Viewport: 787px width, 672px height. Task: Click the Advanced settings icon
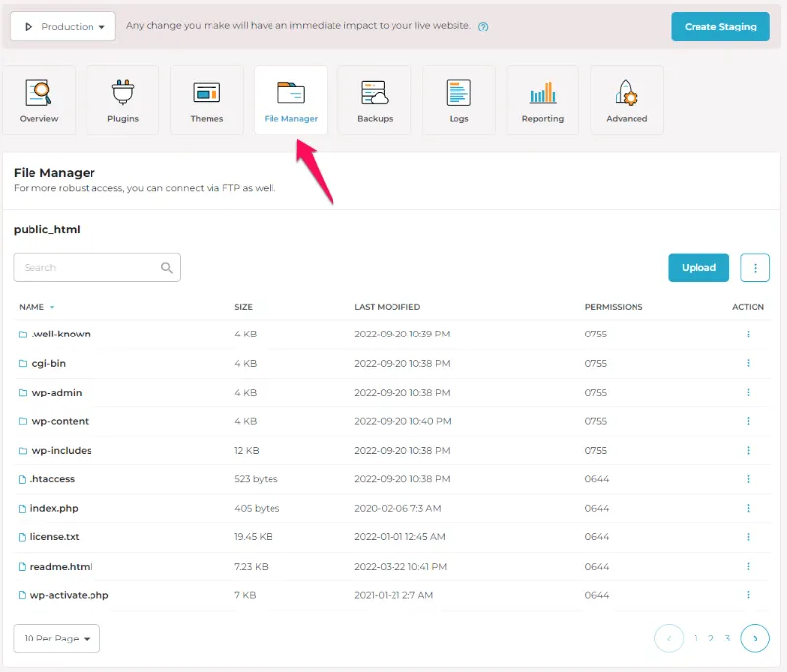pyautogui.click(x=627, y=98)
